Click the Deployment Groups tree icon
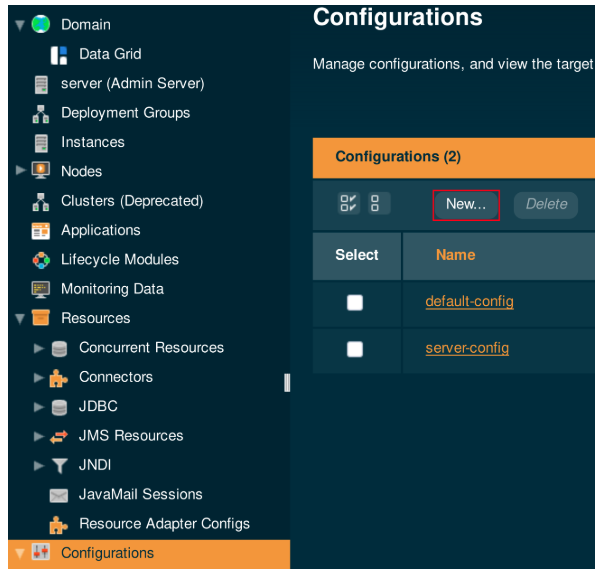603x574 pixels. tap(41, 113)
